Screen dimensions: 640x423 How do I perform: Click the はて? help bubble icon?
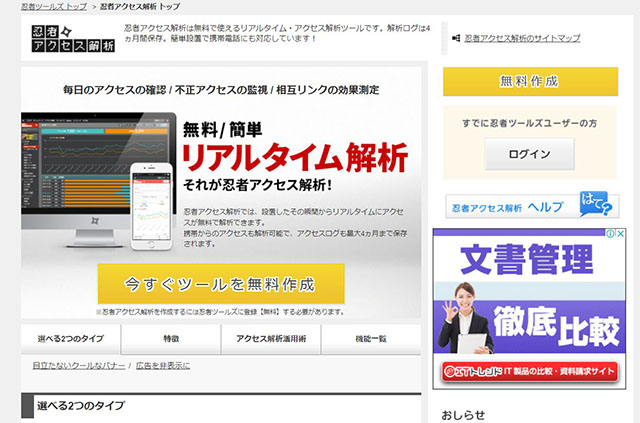click(x=599, y=206)
